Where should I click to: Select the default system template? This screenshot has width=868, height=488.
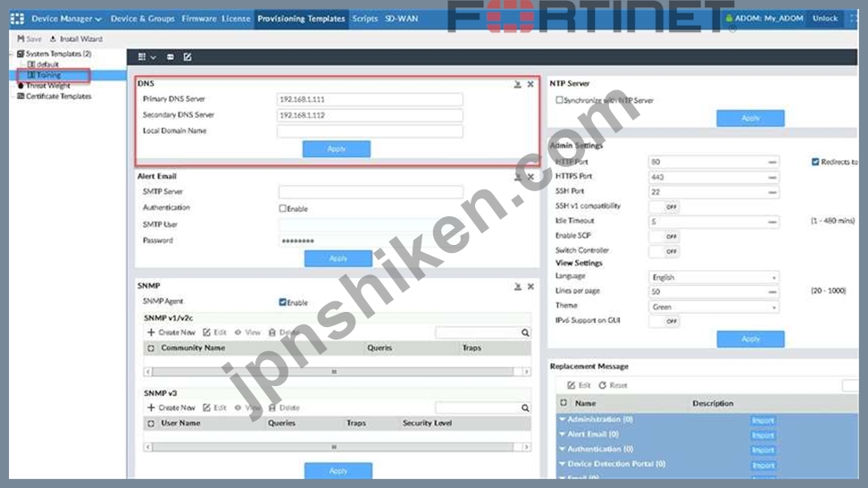coord(43,64)
